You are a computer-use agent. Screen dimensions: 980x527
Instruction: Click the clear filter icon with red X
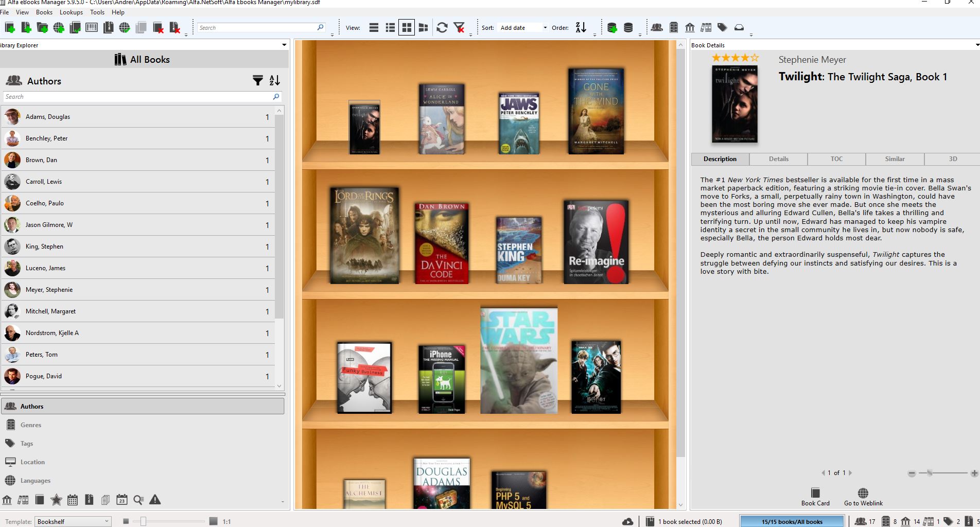459,28
